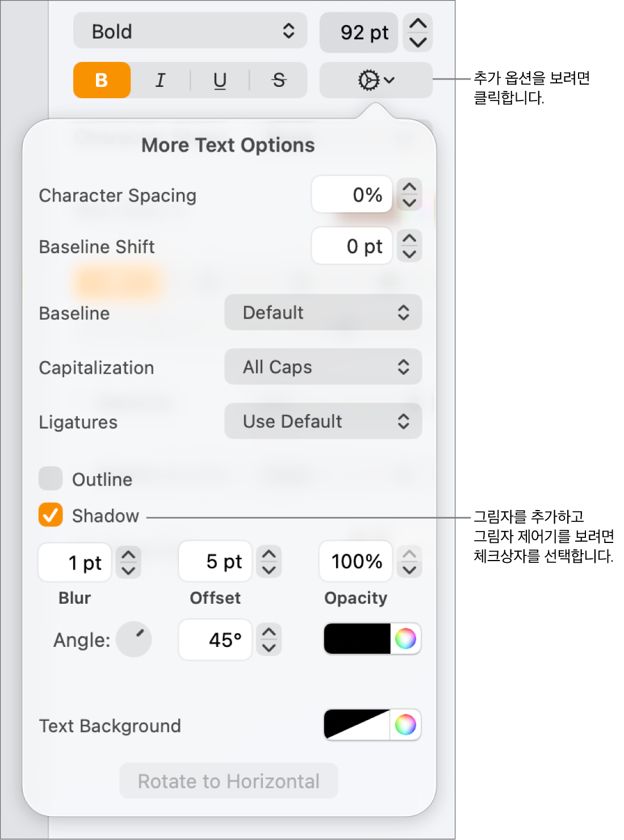This screenshot has width=624, height=840.
Task: Toggle Bold text formatting
Action: pos(102,80)
